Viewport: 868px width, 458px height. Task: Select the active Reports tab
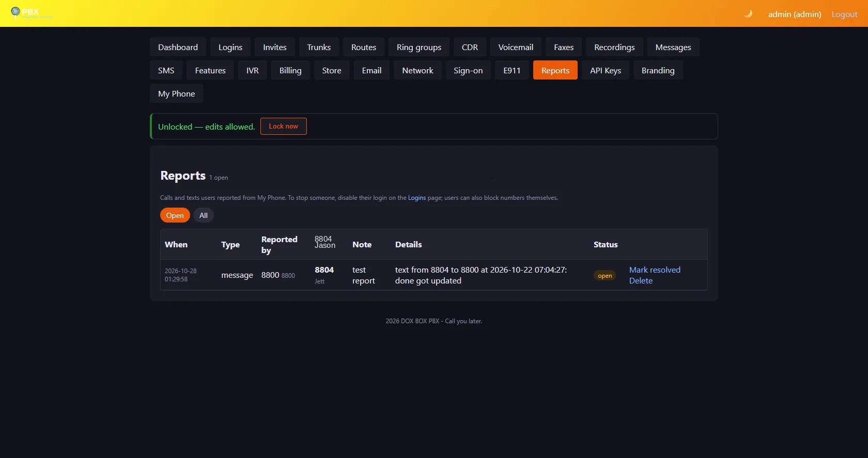click(555, 70)
